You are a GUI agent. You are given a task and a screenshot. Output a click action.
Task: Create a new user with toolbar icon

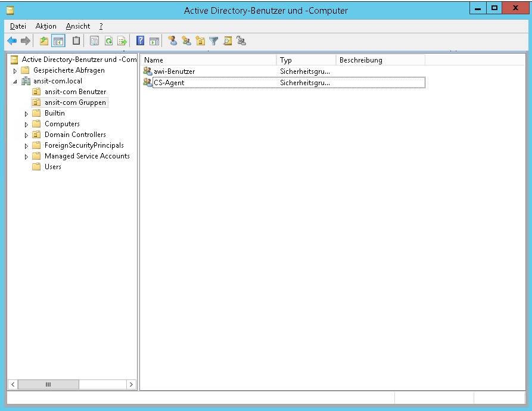pos(173,41)
